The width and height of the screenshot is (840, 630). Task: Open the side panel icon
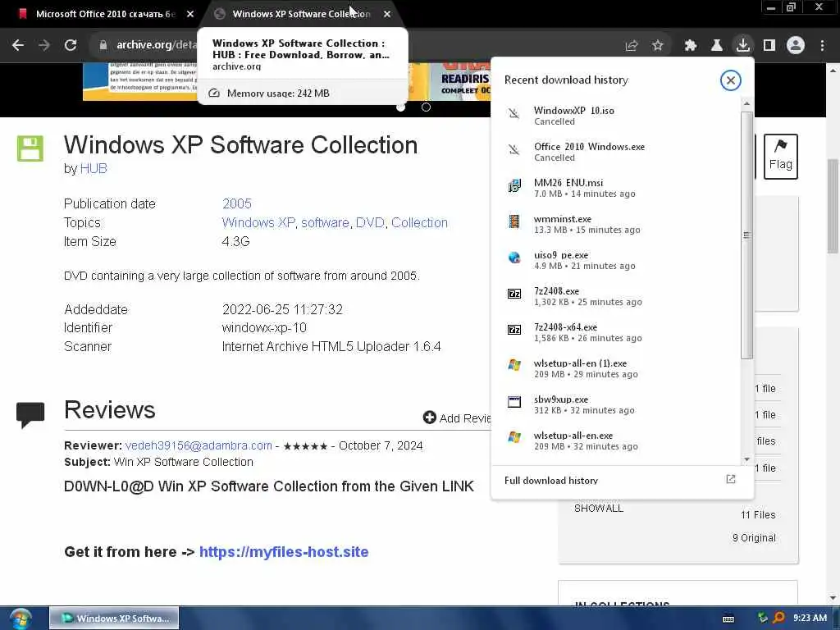point(769,46)
